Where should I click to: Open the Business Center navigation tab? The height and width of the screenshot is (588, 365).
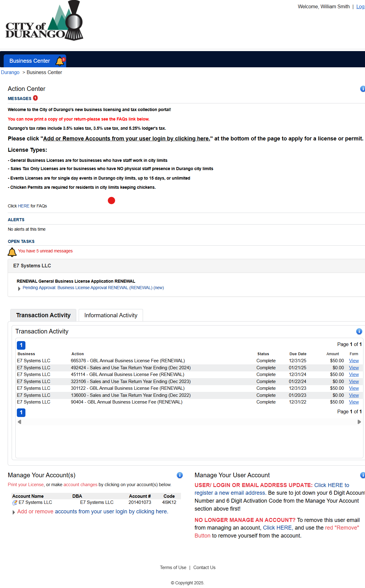(30, 61)
